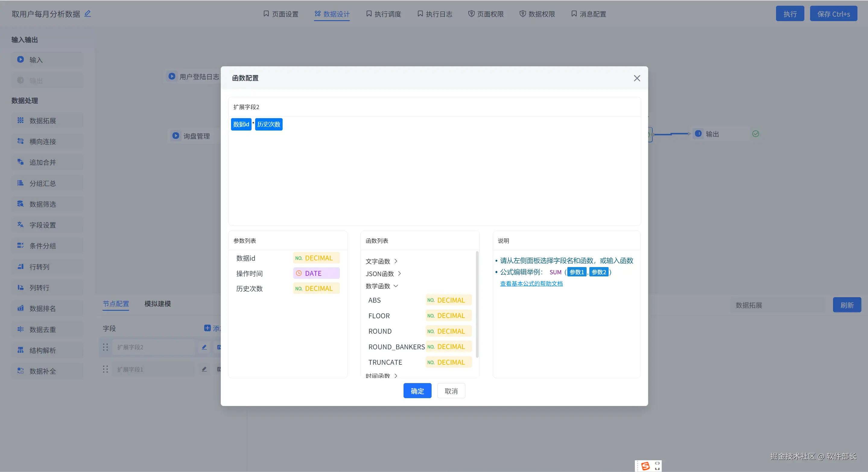Insert the ROUND function from list
This screenshot has height=472, width=868.
(380, 331)
